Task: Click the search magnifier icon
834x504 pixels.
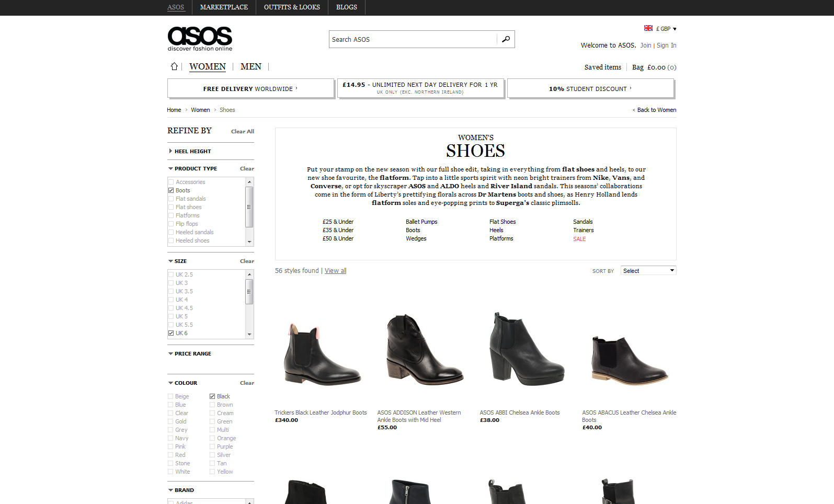Action: 506,39
